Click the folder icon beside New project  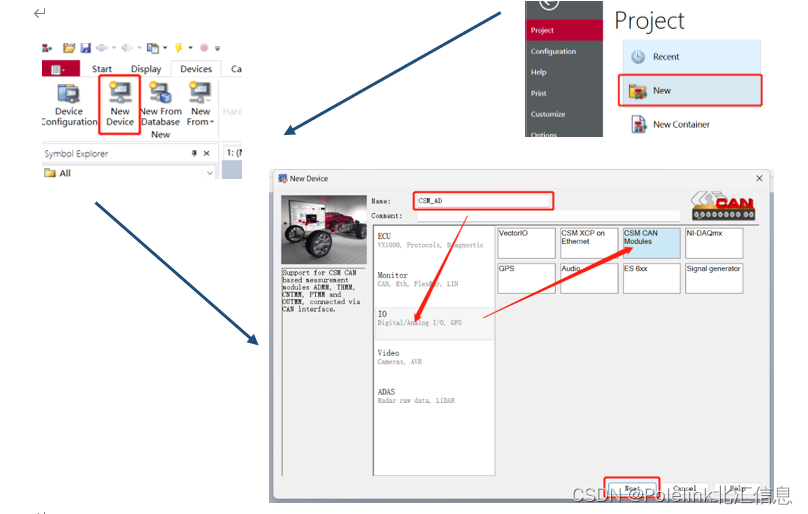[637, 91]
